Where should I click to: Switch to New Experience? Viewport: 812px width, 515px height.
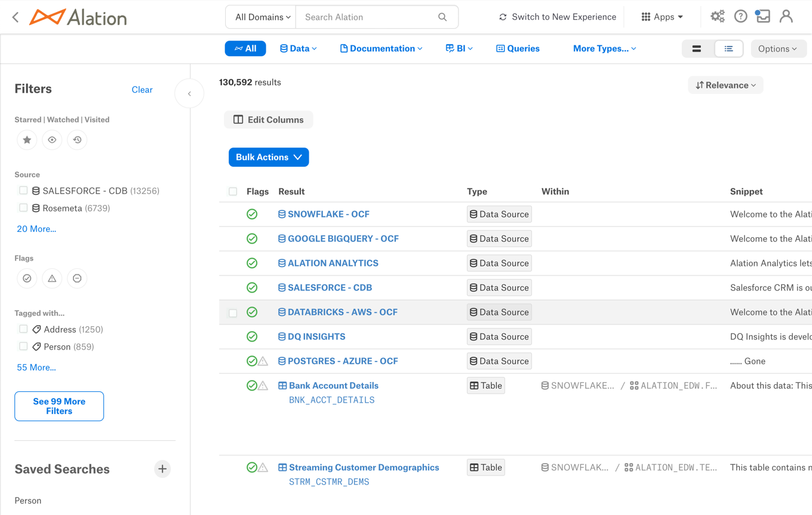click(557, 17)
